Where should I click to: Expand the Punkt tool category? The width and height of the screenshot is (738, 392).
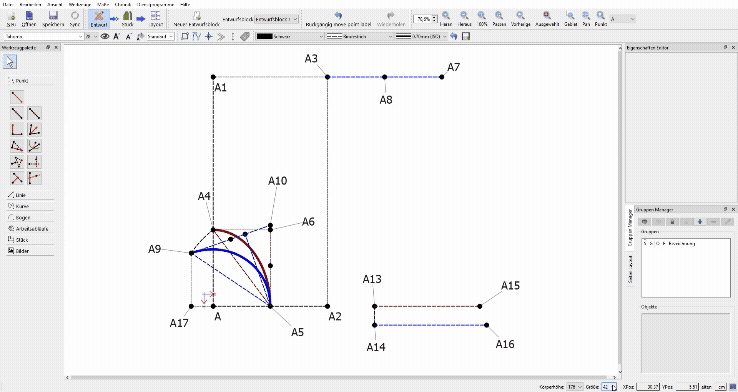point(30,80)
